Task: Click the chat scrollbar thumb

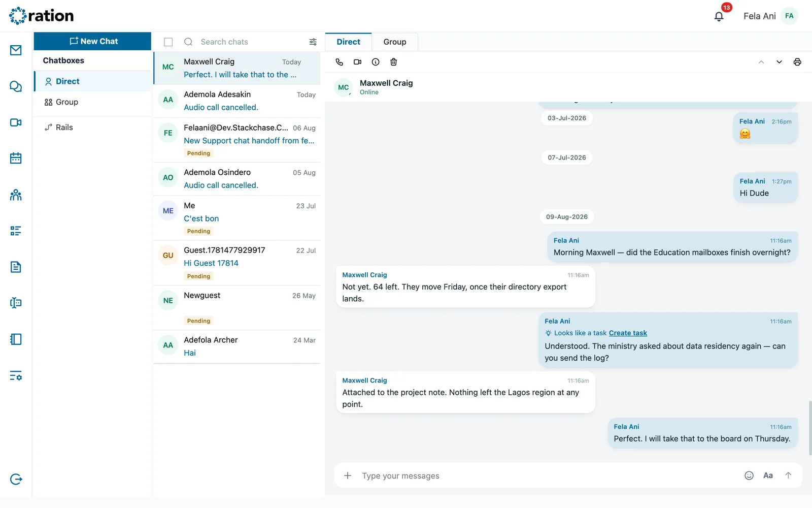Action: (x=810, y=428)
